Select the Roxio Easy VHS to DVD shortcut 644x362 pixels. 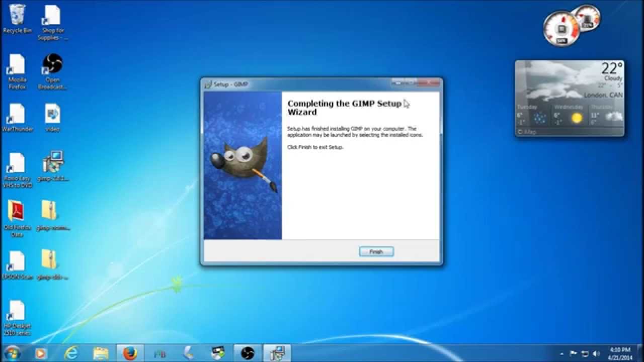click(17, 170)
